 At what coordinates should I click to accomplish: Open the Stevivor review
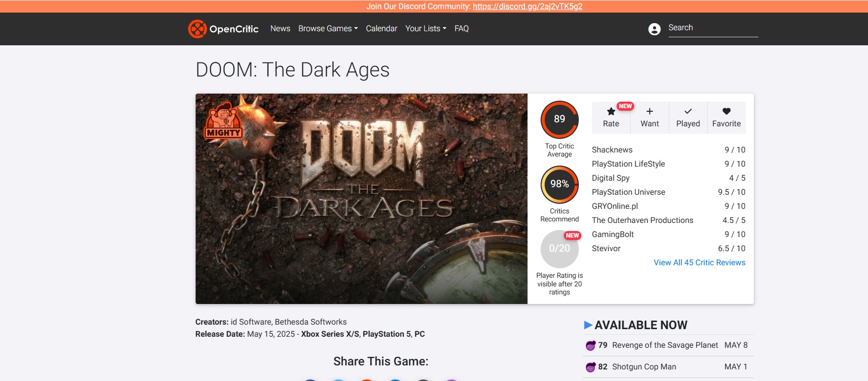606,249
